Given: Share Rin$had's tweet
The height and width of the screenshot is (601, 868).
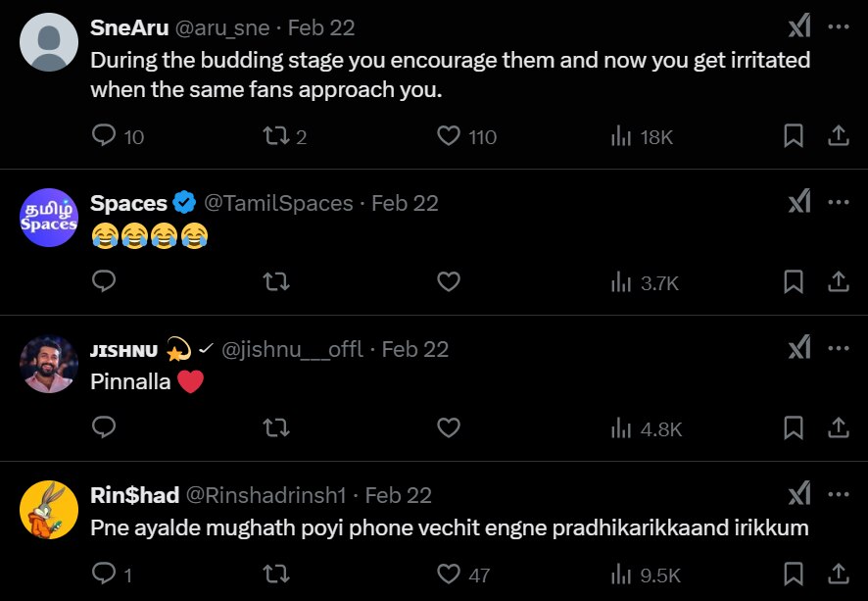Looking at the screenshot, I should tap(839, 574).
